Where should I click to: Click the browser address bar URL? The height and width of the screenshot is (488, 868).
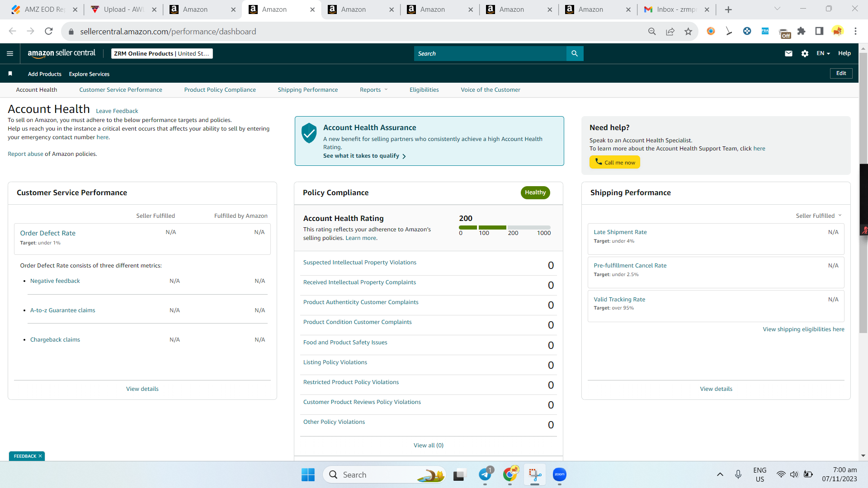click(168, 31)
